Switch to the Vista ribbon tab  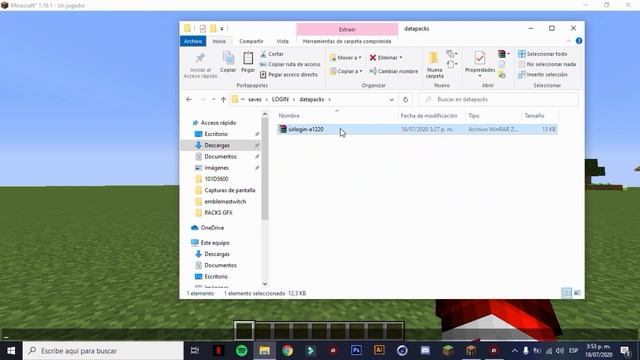pos(282,41)
